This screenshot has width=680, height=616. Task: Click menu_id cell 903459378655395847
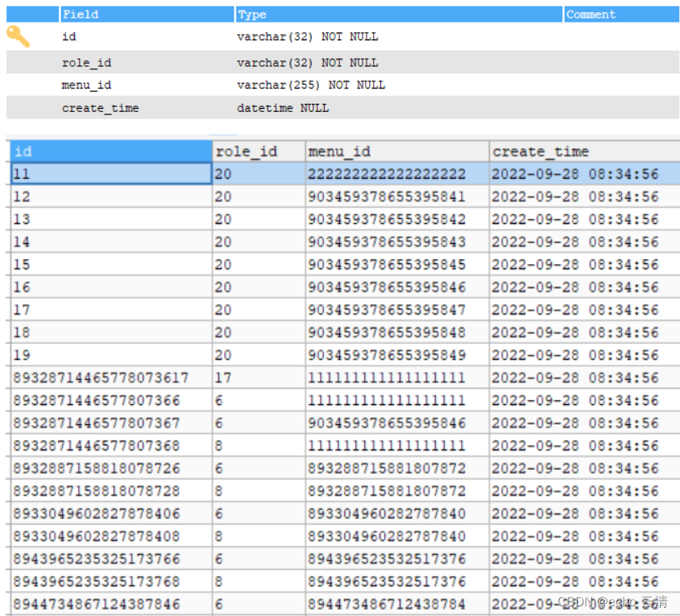(x=397, y=309)
